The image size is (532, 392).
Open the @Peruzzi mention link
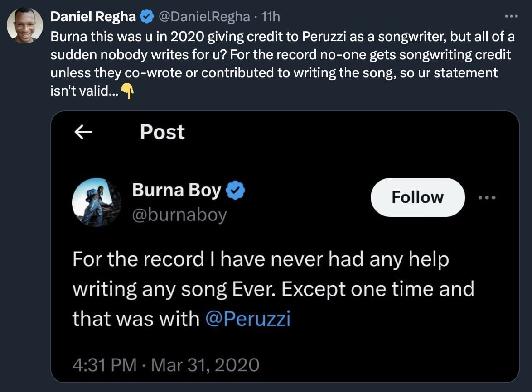tap(247, 319)
